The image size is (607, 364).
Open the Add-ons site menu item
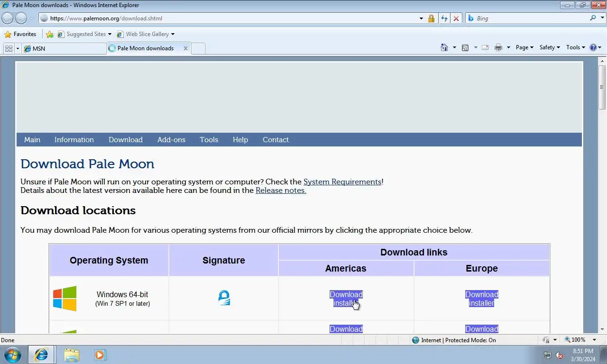(171, 140)
